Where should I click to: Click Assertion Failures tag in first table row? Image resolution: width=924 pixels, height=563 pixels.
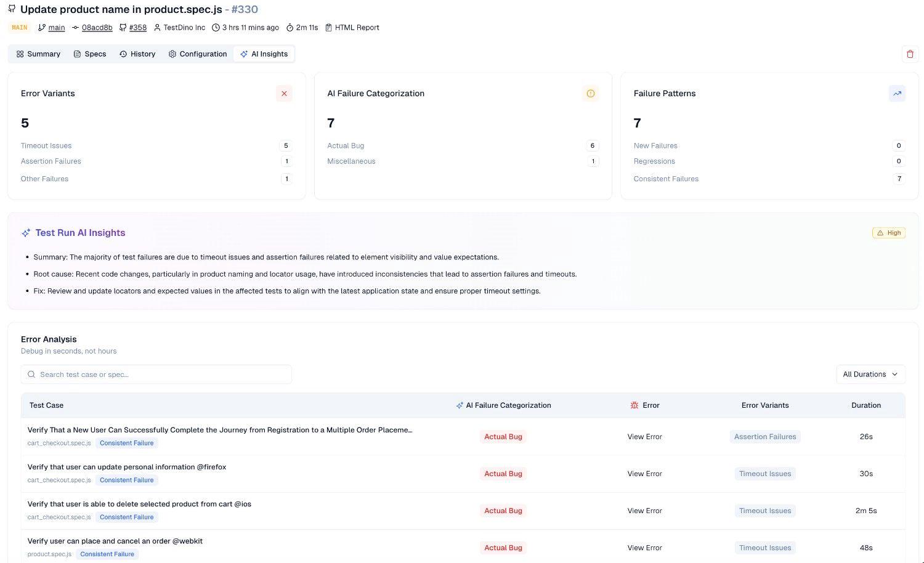[x=765, y=437]
